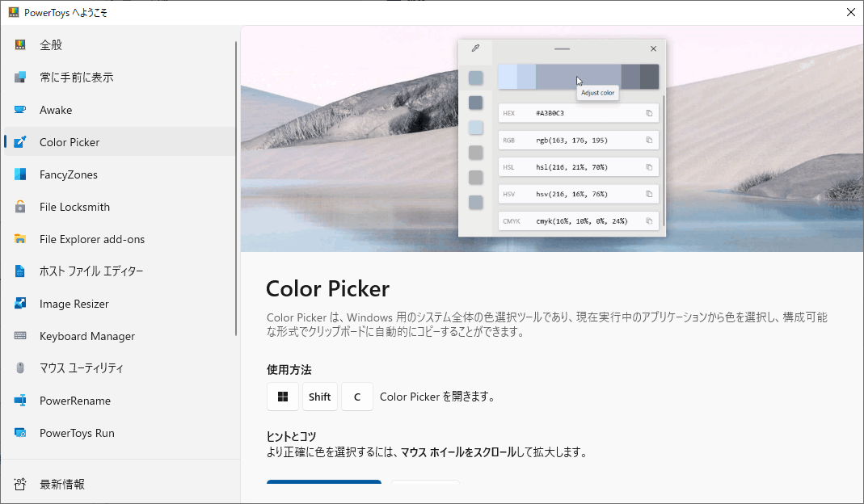Select File Explorer add-ons label
This screenshot has height=504, width=864.
tap(92, 239)
